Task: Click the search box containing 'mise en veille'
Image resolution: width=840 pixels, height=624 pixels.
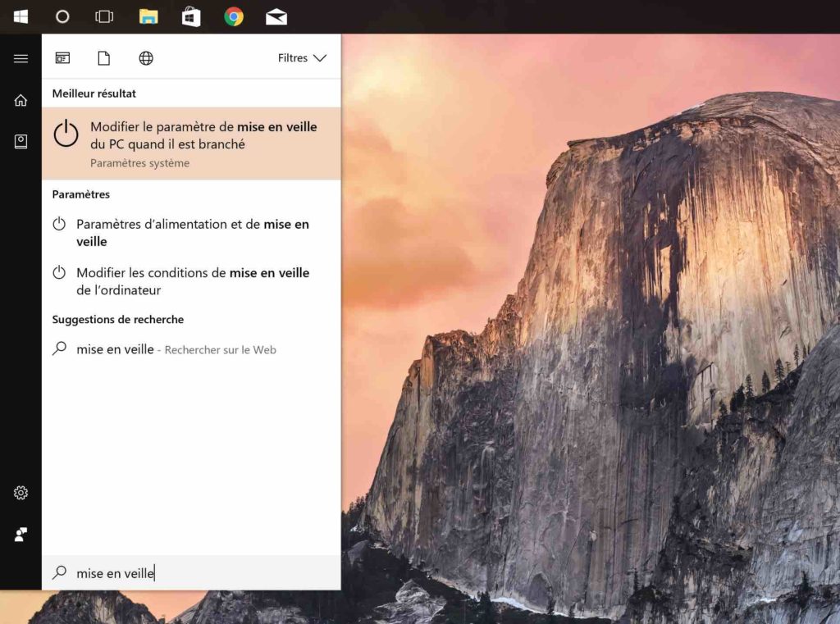Action: coord(197,573)
